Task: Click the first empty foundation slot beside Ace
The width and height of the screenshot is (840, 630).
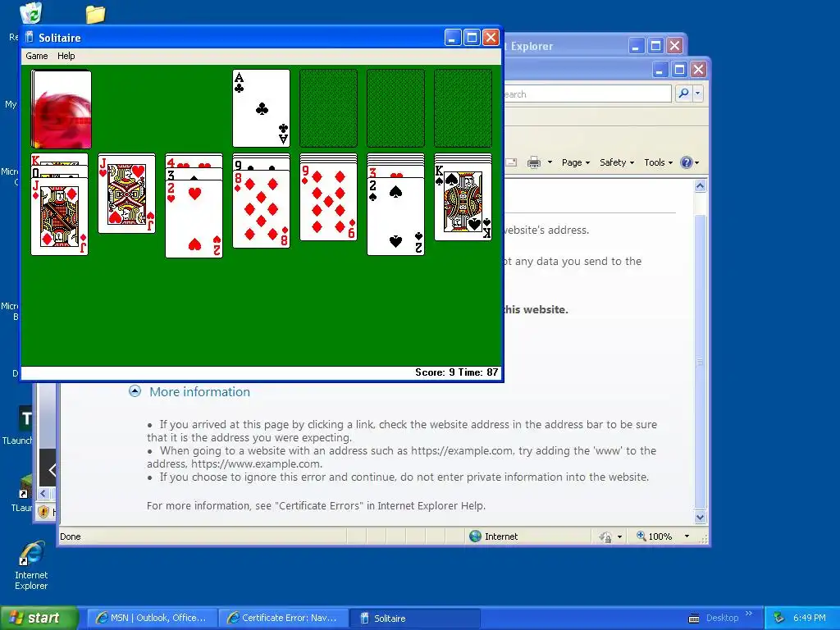Action: pos(328,108)
